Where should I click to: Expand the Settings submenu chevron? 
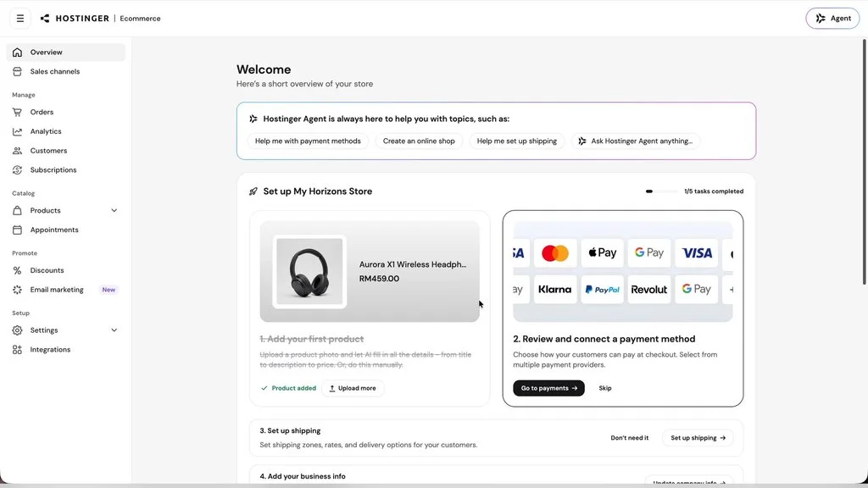coord(114,330)
